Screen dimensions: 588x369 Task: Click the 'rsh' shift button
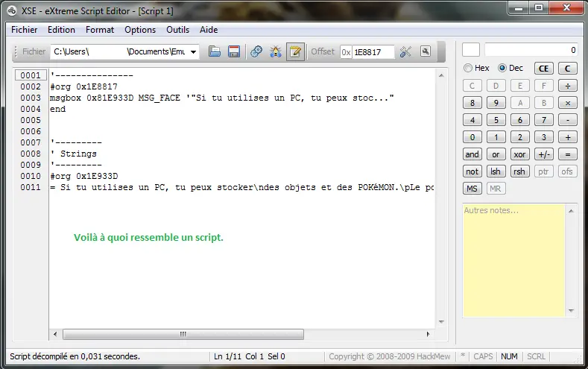click(x=519, y=171)
